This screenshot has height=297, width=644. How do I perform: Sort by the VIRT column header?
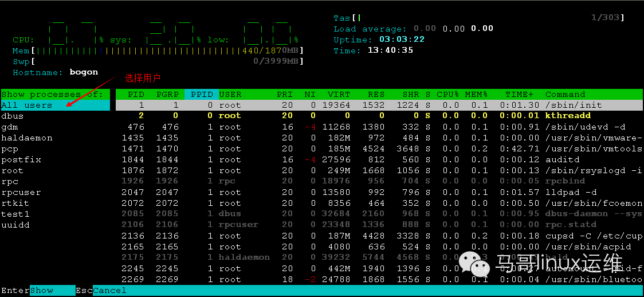(339, 95)
